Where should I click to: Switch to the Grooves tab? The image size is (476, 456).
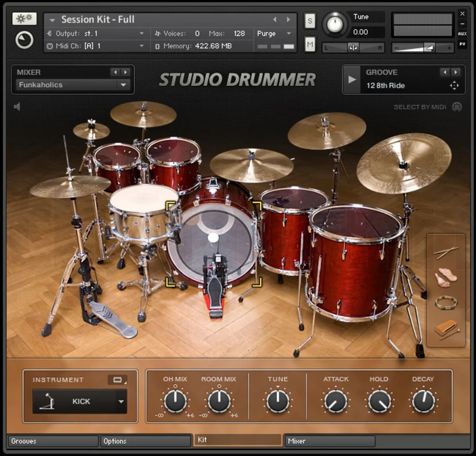tap(52, 441)
